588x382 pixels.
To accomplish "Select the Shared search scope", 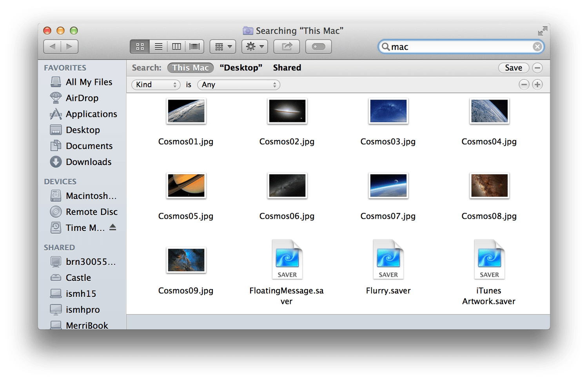I will pyautogui.click(x=287, y=68).
